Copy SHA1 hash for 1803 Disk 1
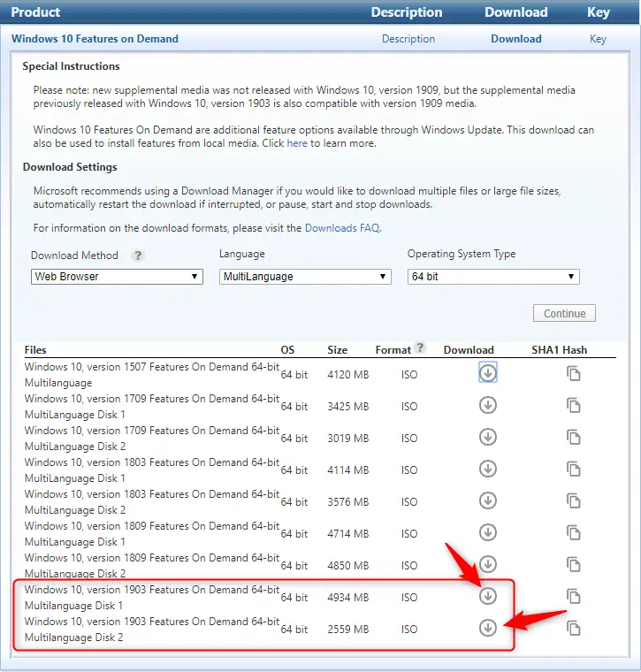 pos(573,470)
